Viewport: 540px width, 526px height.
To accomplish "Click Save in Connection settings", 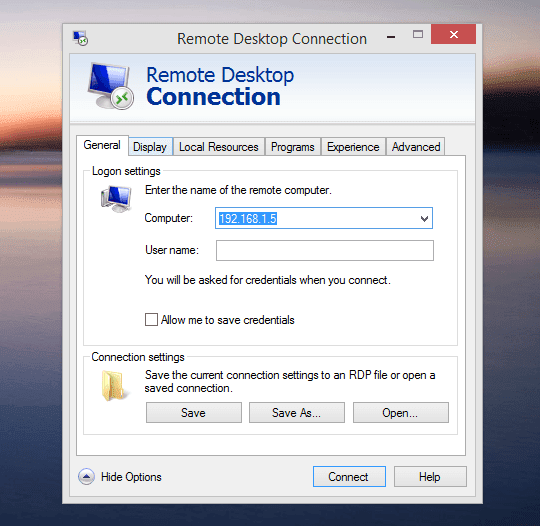I will (x=194, y=412).
